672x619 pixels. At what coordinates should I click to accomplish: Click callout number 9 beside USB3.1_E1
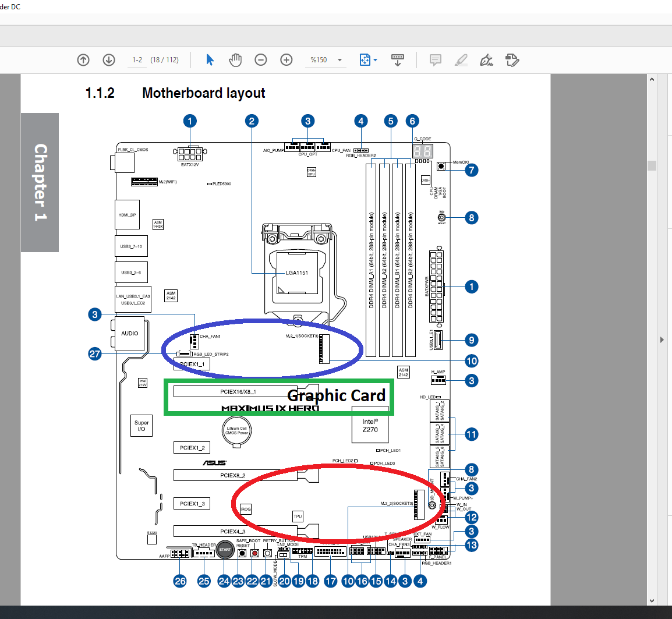coord(472,341)
